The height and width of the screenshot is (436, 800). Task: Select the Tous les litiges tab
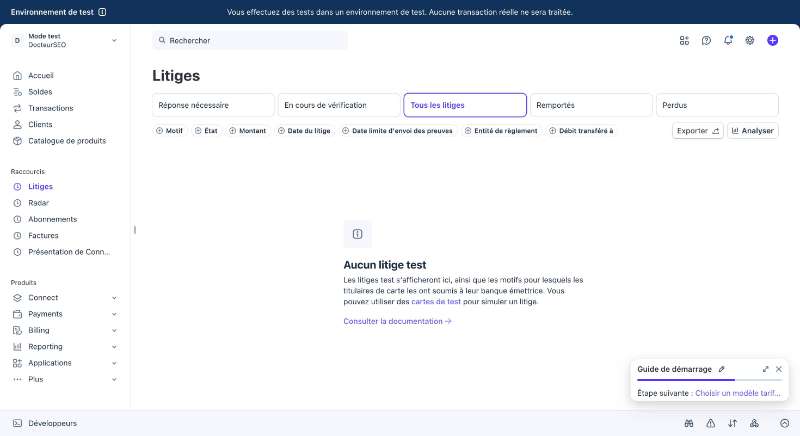(465, 105)
